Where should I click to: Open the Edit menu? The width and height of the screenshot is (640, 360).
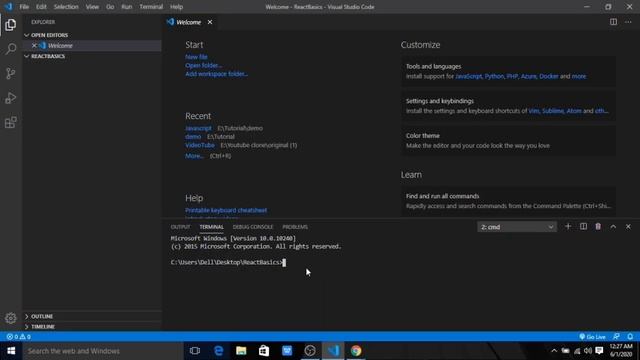[41, 7]
